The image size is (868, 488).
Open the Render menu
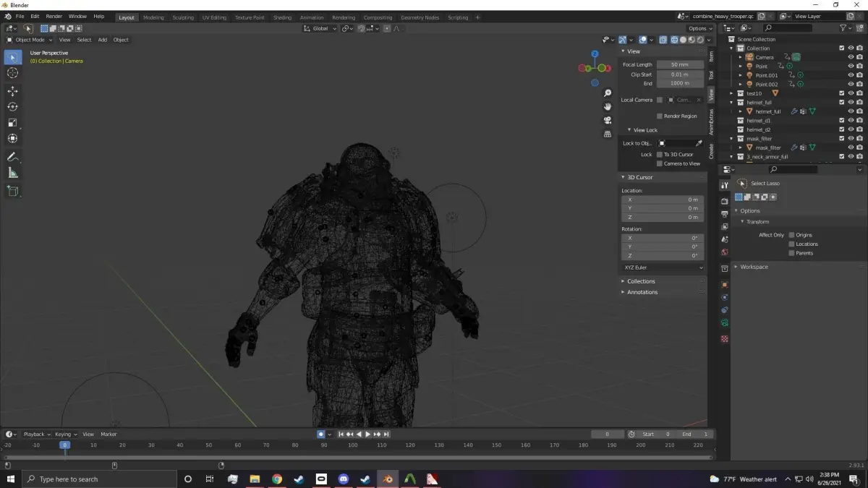[54, 16]
